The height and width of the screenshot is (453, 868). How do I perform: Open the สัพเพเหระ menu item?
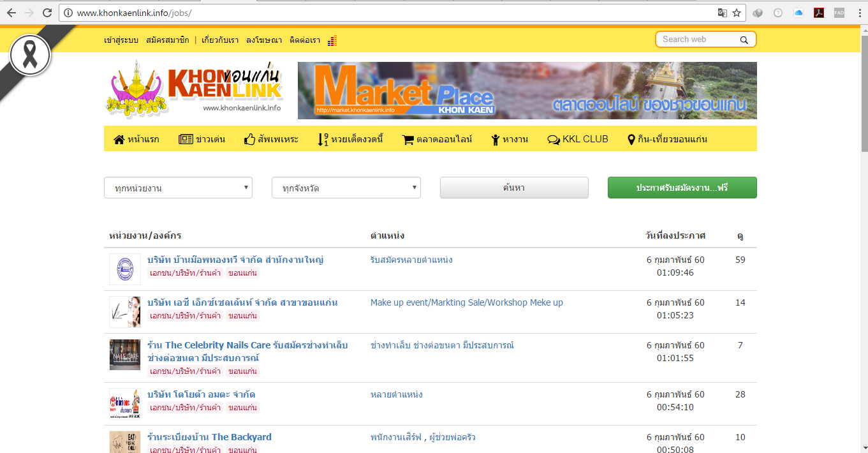point(271,139)
